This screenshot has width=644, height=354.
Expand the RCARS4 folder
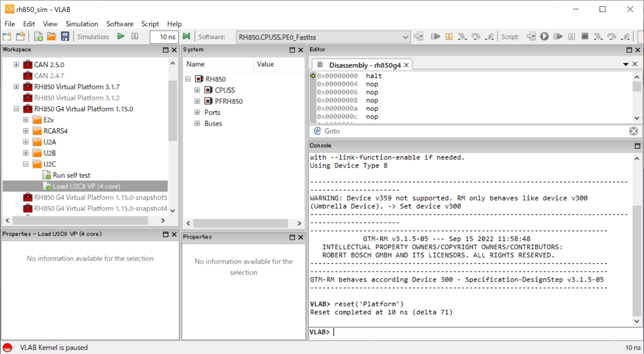pyautogui.click(x=25, y=131)
